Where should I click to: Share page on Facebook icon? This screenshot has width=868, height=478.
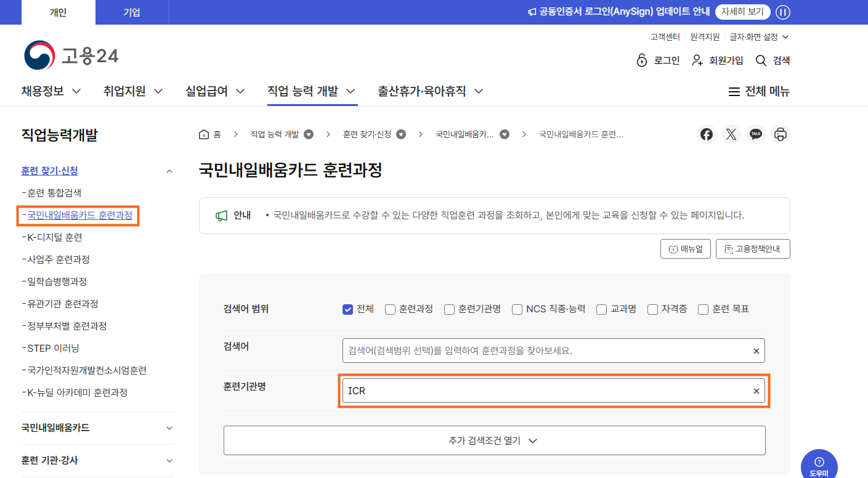pyautogui.click(x=707, y=134)
